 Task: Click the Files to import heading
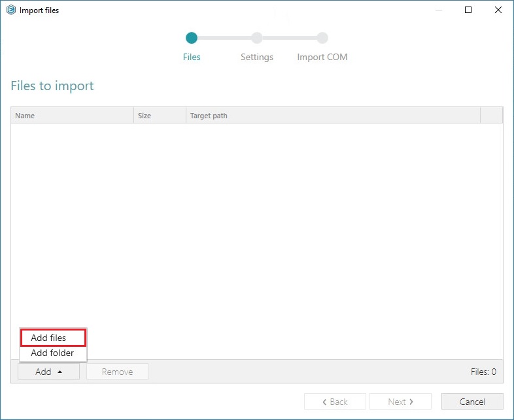pyautogui.click(x=52, y=86)
